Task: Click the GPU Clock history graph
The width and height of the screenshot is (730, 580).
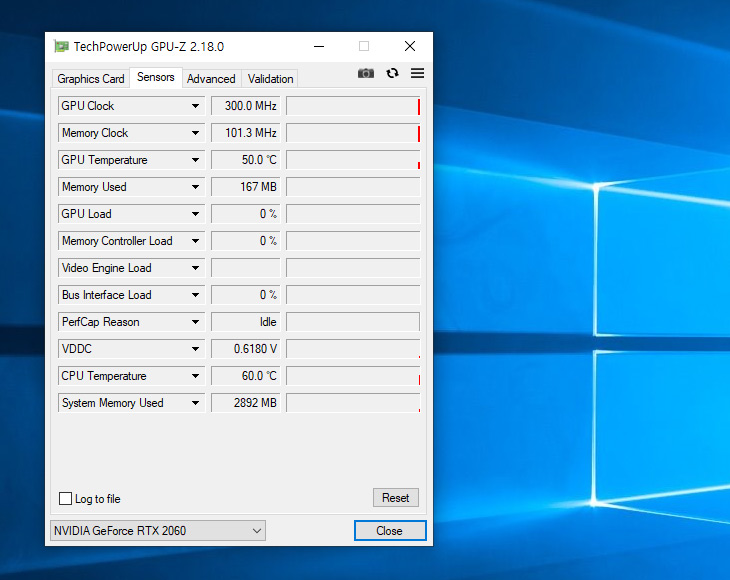Action: pyautogui.click(x=353, y=106)
